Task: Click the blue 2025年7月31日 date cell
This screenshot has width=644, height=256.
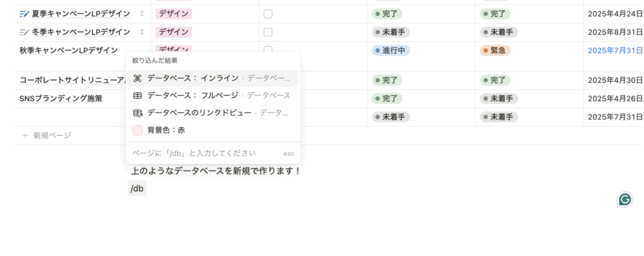Action: 615,51
